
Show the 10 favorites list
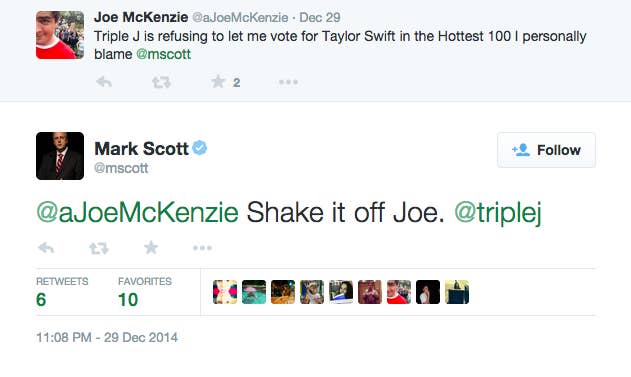[x=145, y=293]
